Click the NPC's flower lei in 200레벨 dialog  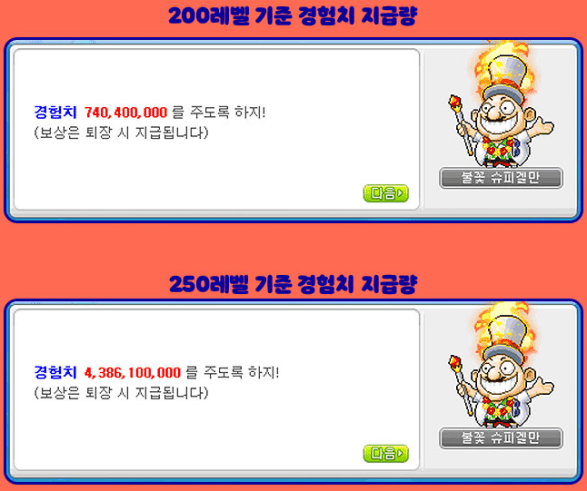coord(499,148)
